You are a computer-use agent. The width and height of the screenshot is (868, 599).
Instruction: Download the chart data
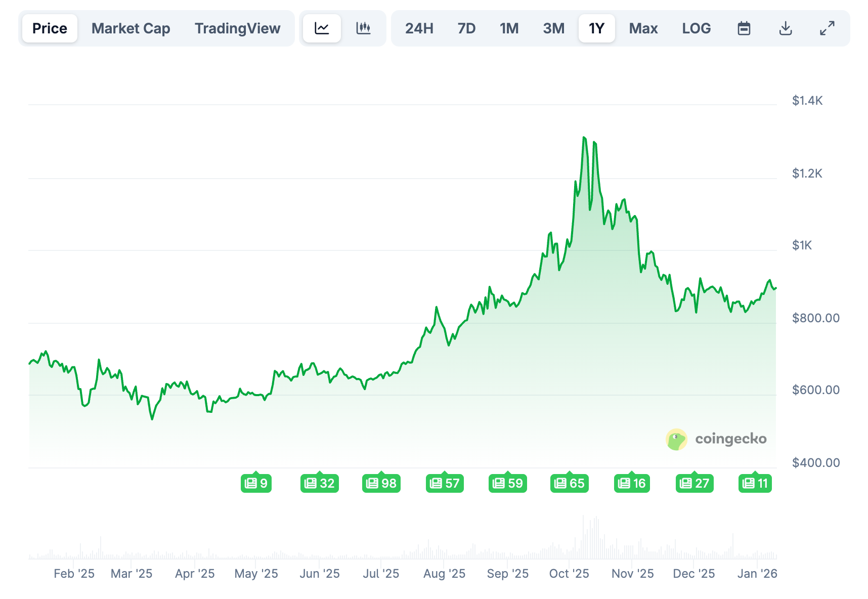click(x=785, y=28)
